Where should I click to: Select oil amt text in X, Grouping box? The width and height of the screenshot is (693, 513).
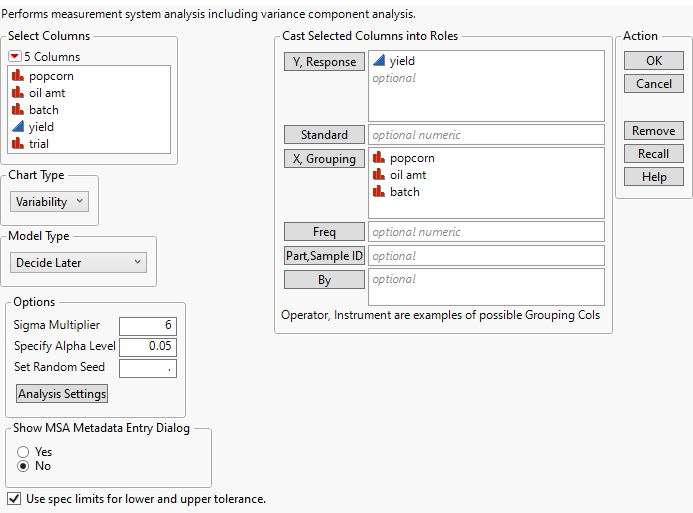pos(408,175)
